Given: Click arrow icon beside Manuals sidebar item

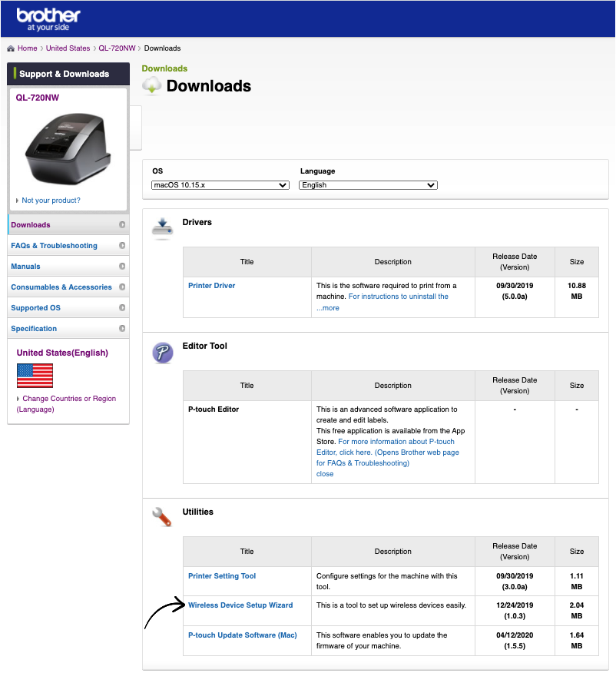Looking at the screenshot, I should pos(122,266).
